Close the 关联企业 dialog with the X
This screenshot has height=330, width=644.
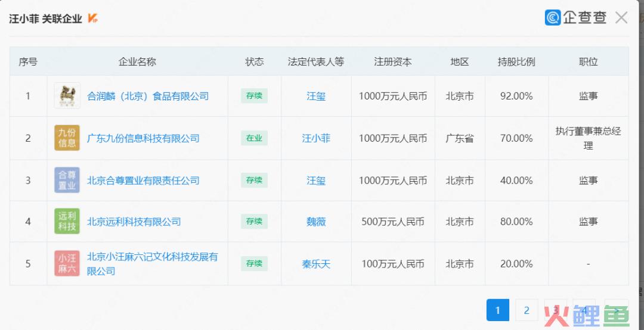[621, 18]
